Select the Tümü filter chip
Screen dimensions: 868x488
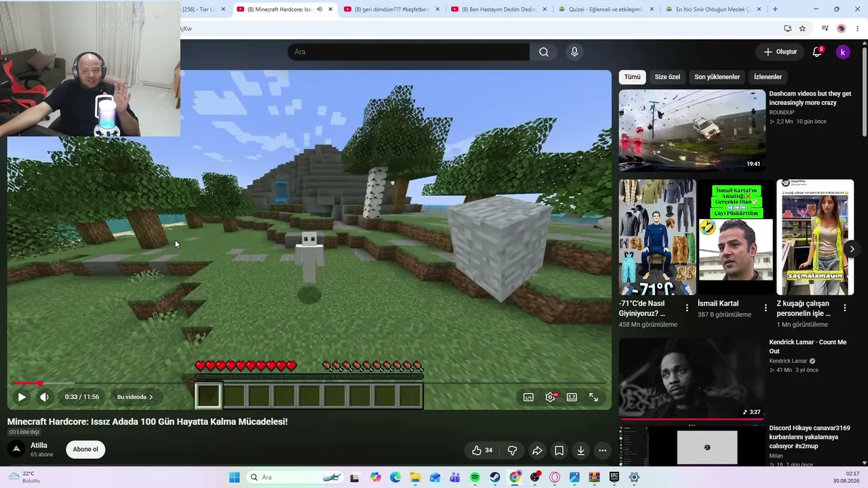pos(632,77)
